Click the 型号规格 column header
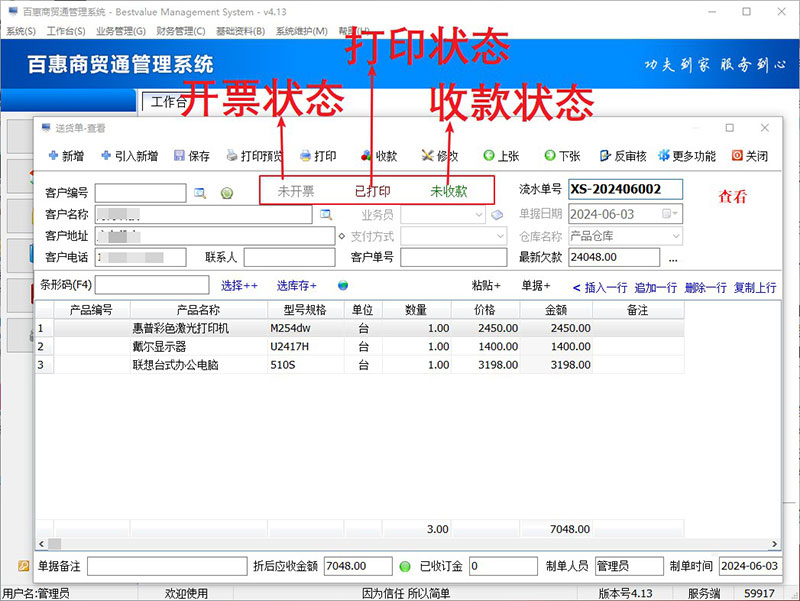800x601 pixels. pos(305,310)
